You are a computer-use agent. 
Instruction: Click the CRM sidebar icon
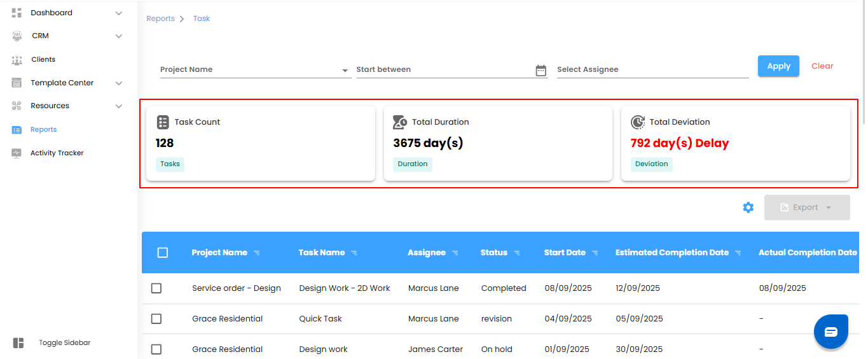[17, 36]
